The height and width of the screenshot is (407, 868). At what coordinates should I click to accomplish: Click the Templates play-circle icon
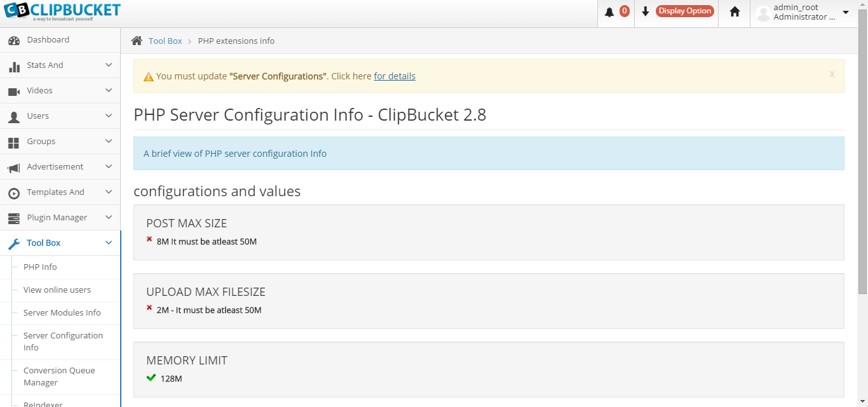(x=14, y=193)
